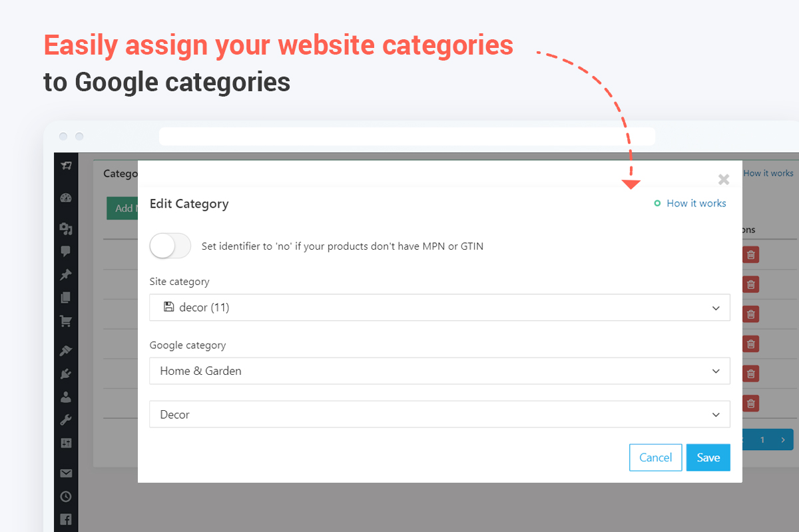
Task: Open the Dashboard gauge icon in sidebar
Action: (65, 198)
